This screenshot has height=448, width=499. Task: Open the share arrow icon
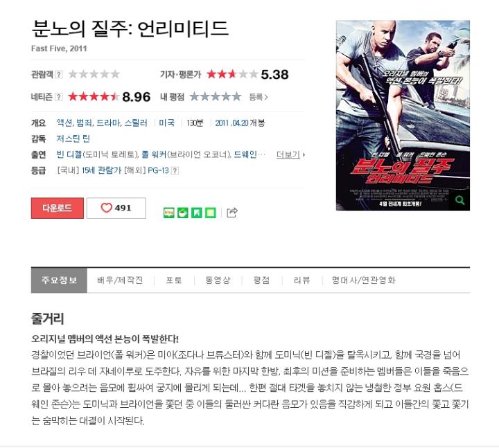pyautogui.click(x=232, y=213)
